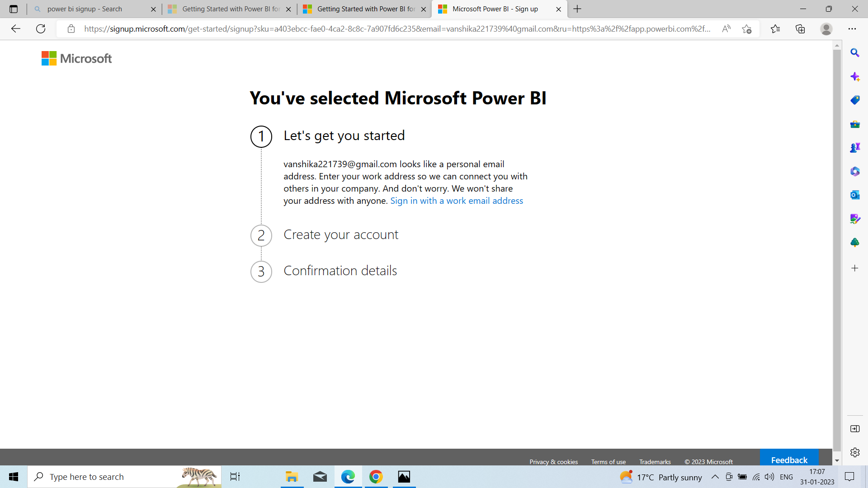
Task: Open the sidebar Shopping tag icon
Action: pyautogui.click(x=855, y=100)
